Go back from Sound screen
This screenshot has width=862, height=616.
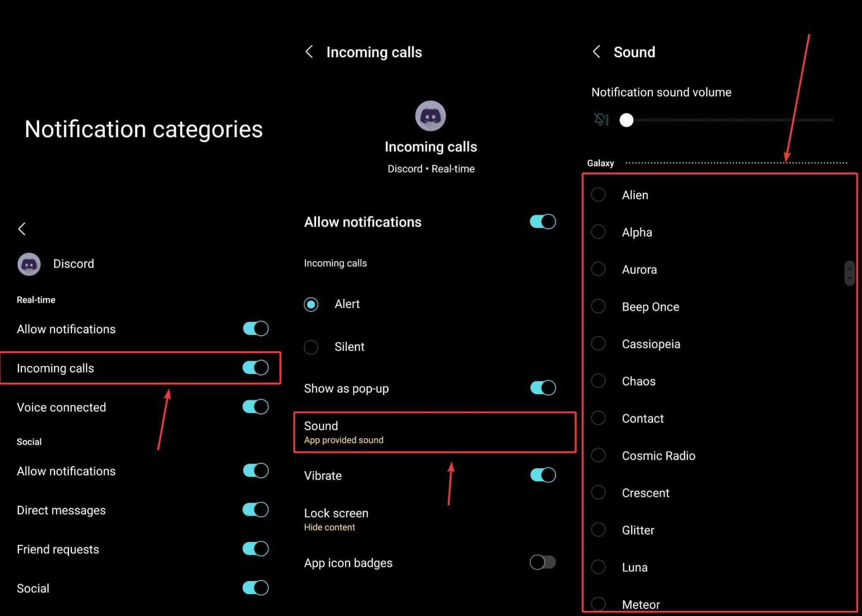tap(596, 52)
